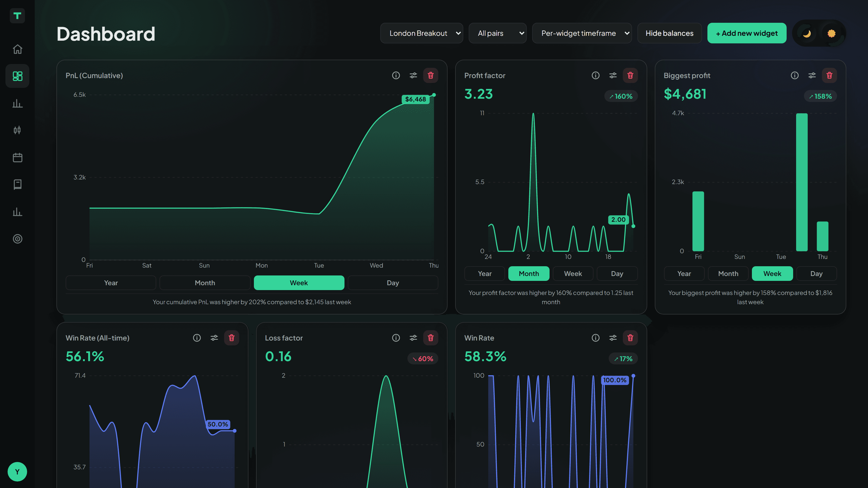
Task: Select Month tab in Profit factor
Action: pos(529,274)
